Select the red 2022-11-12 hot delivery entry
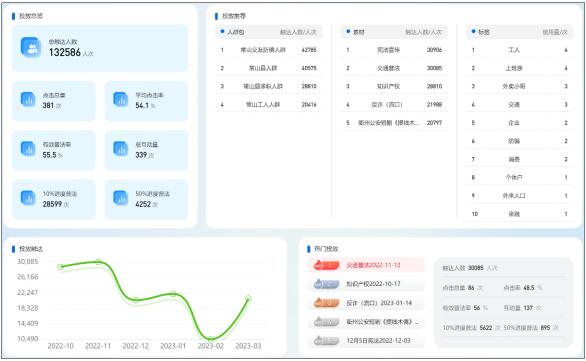 pos(366,265)
